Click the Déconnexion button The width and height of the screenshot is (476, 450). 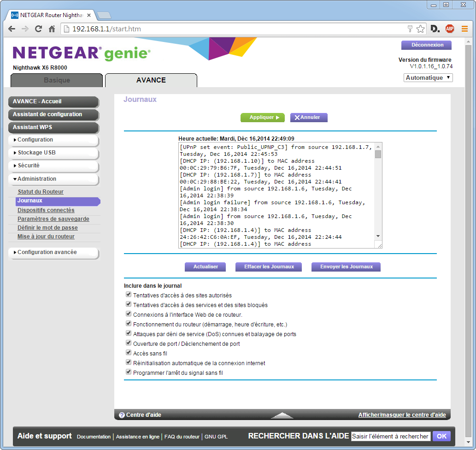[427, 45]
